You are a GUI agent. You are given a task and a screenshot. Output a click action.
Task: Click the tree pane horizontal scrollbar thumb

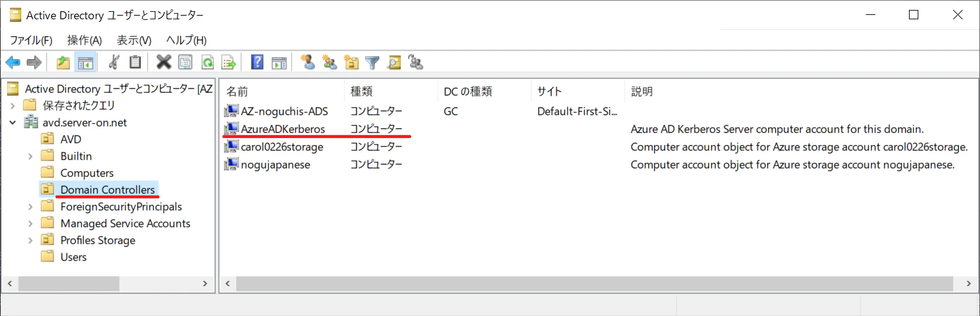69,284
